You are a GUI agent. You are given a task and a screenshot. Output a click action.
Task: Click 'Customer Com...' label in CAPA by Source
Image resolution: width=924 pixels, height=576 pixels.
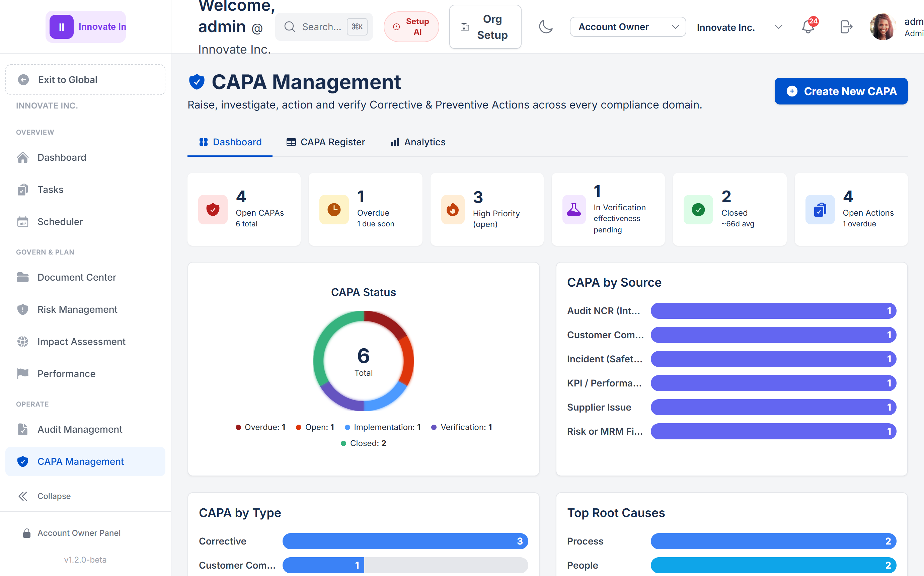point(605,335)
